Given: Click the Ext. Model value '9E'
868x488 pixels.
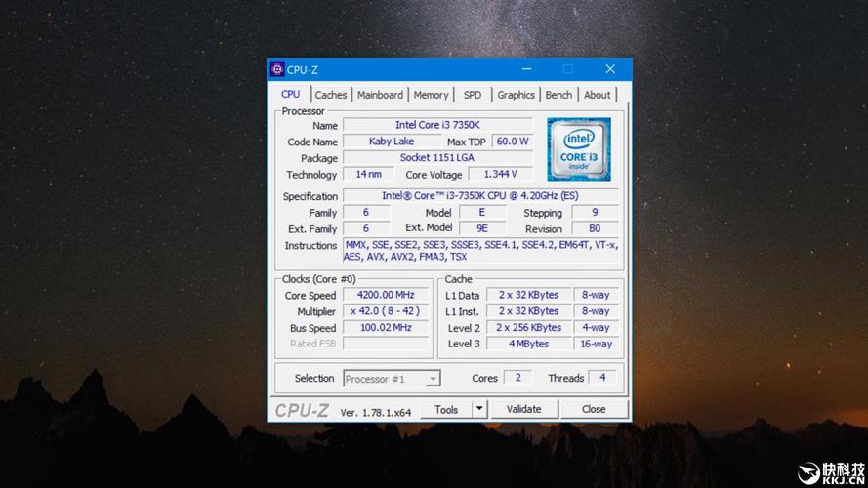Looking at the screenshot, I should (482, 228).
